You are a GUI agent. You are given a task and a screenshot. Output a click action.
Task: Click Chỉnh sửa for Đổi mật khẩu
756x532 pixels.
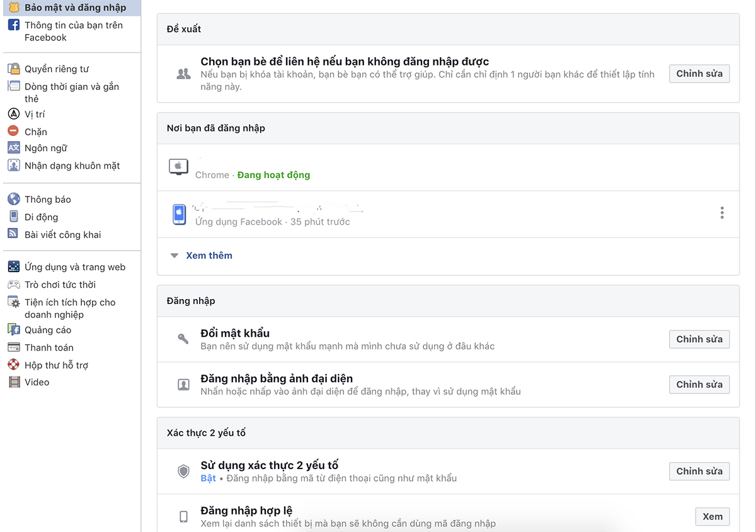click(x=699, y=339)
